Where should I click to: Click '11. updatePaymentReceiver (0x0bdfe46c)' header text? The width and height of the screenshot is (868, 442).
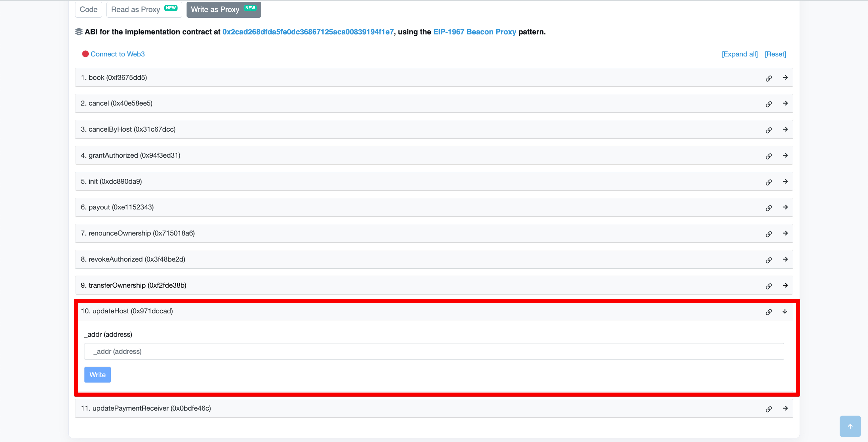pyautogui.click(x=146, y=408)
